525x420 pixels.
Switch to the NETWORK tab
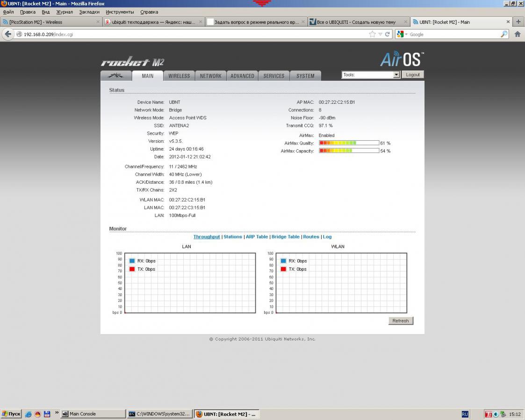point(210,76)
